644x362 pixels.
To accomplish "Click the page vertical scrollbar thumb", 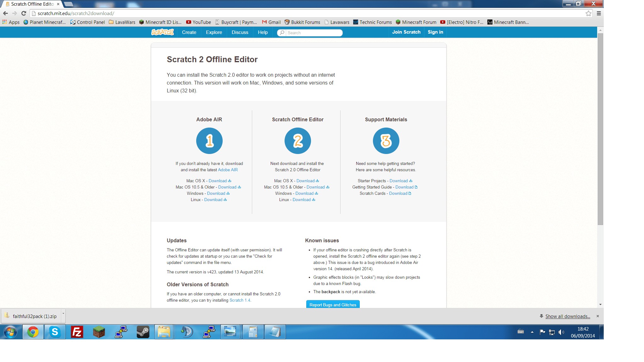I will point(600,129).
